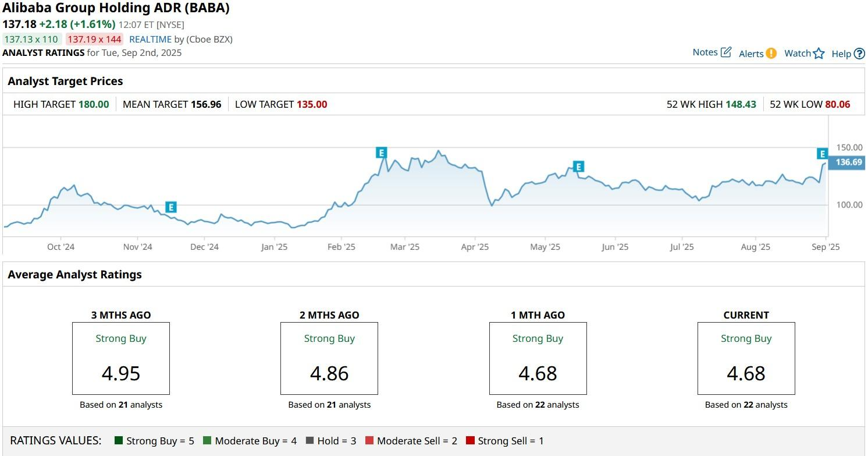Click the Jan '25 axis label
The width and height of the screenshot is (868, 456).
274,247
